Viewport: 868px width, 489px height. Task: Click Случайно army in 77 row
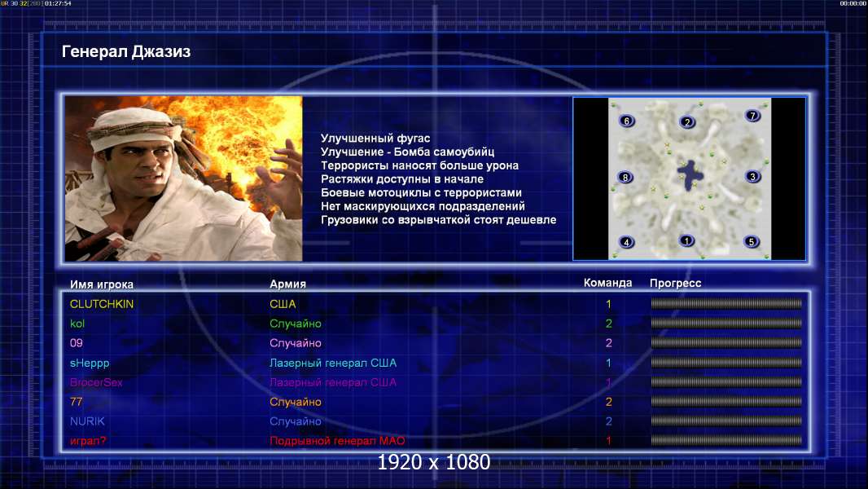pos(296,402)
